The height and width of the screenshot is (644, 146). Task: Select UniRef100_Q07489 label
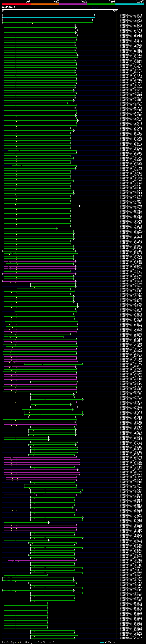(x=131, y=80)
